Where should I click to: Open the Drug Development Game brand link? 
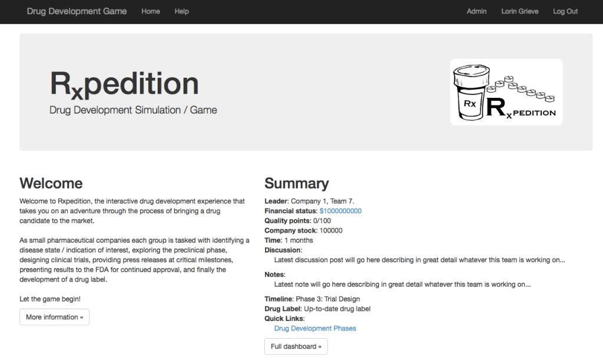77,11
